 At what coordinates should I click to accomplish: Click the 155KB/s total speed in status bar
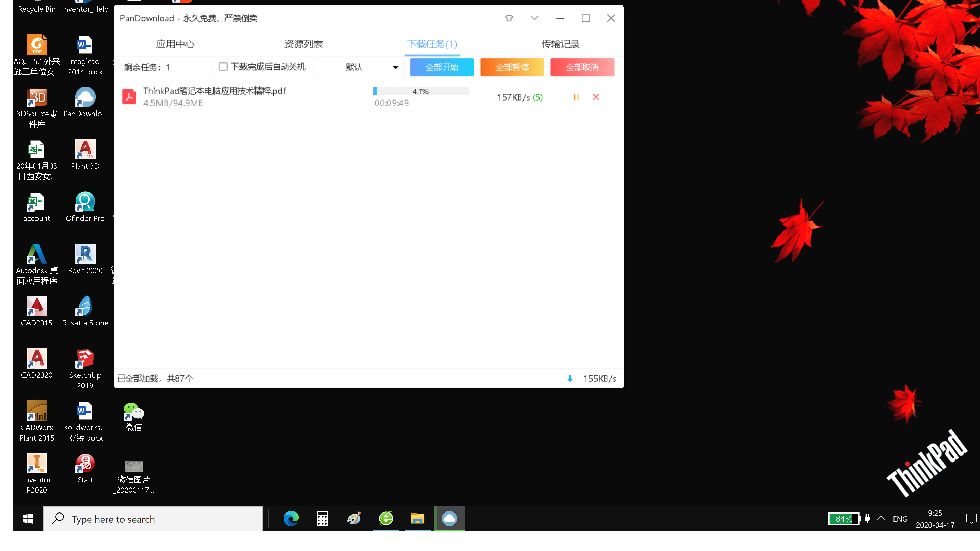(x=599, y=379)
